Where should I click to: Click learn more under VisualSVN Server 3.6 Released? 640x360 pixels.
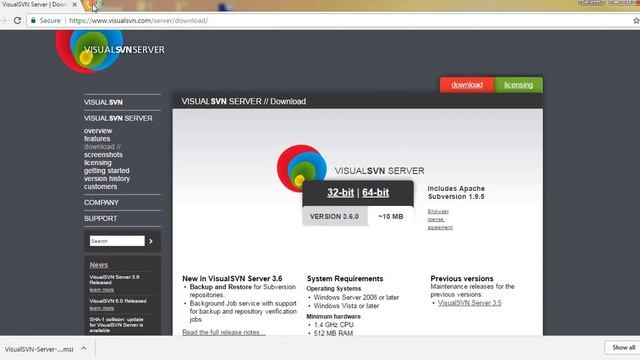(x=102, y=290)
